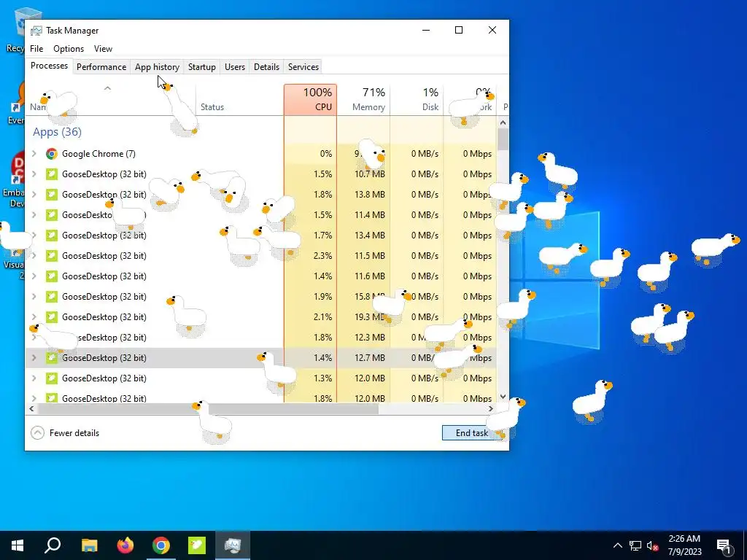
Task: Click the GooseDesktop icon in the 13.8 MB row
Action: coord(52,195)
